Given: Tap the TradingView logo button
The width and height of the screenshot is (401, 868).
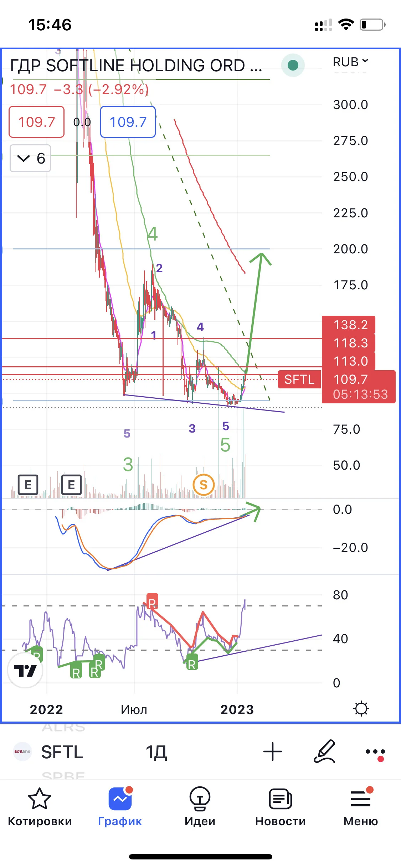Looking at the screenshot, I should [25, 670].
